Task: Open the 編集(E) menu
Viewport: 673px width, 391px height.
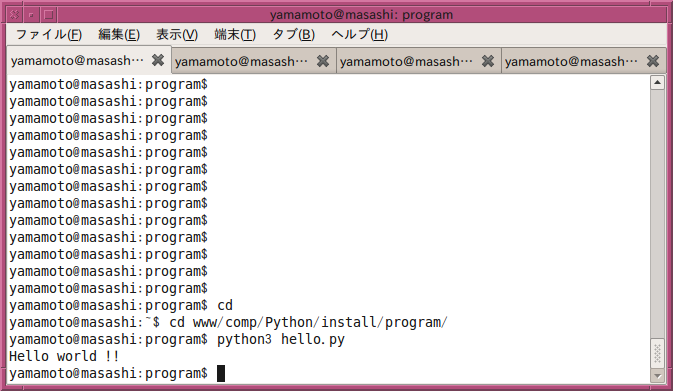Action: pos(119,34)
